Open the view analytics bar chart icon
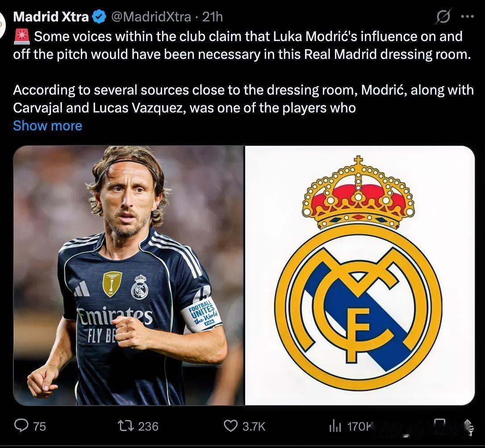485x448 pixels. pos(335,426)
